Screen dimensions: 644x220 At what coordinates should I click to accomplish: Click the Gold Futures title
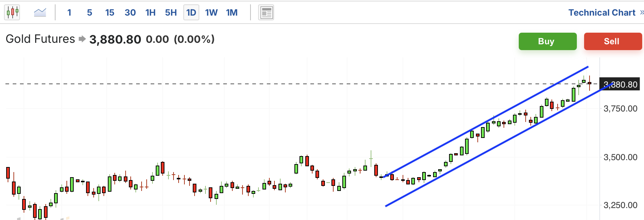(x=40, y=39)
